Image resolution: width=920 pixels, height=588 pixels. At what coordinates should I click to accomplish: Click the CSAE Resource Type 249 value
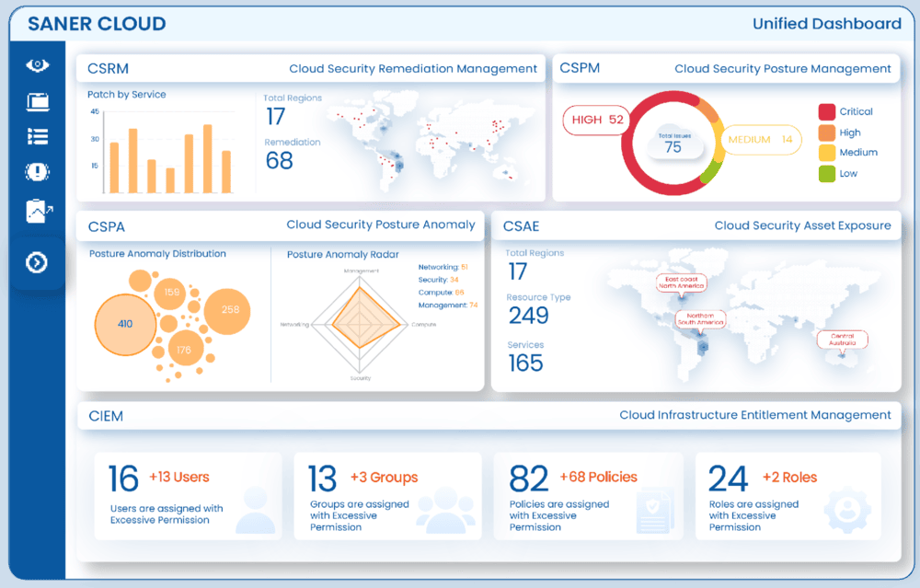point(529,316)
